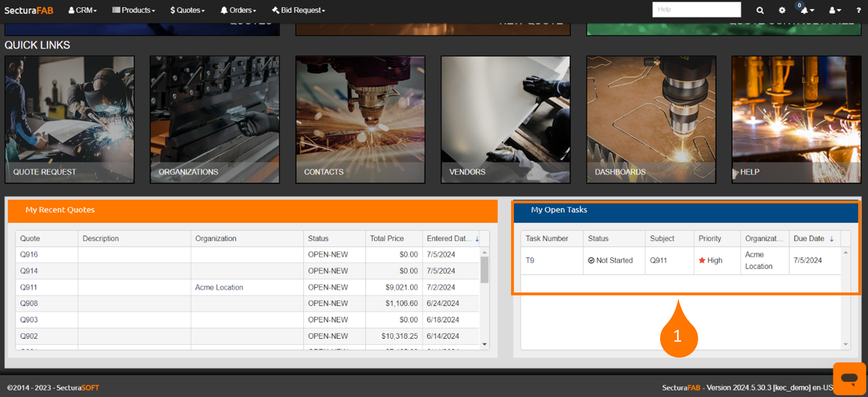Click the question mark help icon
Image resolution: width=868 pixels, height=397 pixels.
point(858,11)
